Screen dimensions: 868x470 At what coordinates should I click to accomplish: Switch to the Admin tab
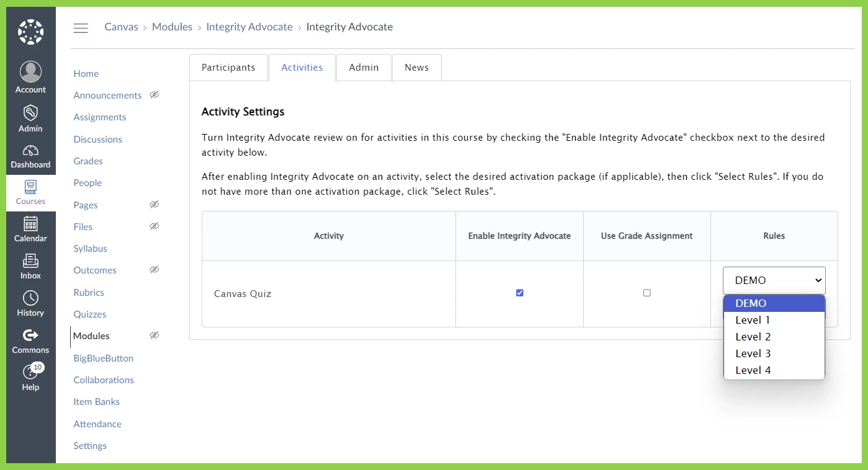(364, 68)
